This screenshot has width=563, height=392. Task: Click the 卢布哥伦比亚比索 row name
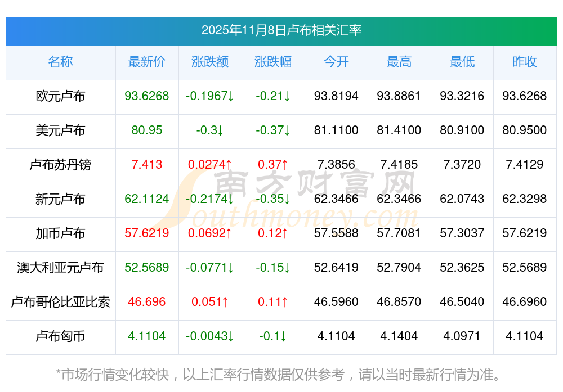coord(60,302)
